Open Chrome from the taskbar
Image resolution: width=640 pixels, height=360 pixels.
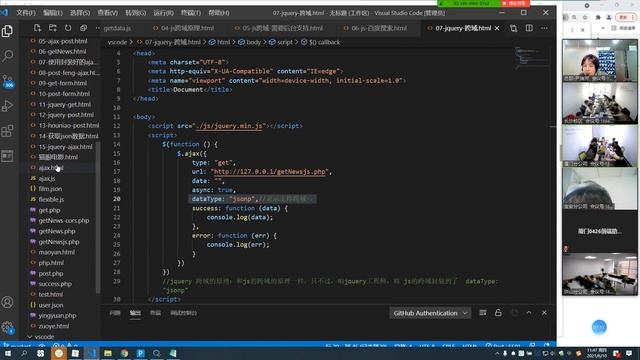124,353
